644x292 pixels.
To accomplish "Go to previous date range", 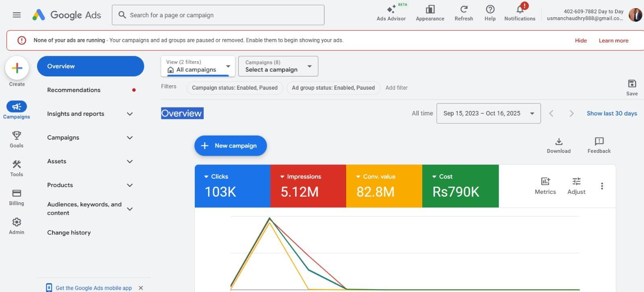I will pyautogui.click(x=551, y=113).
